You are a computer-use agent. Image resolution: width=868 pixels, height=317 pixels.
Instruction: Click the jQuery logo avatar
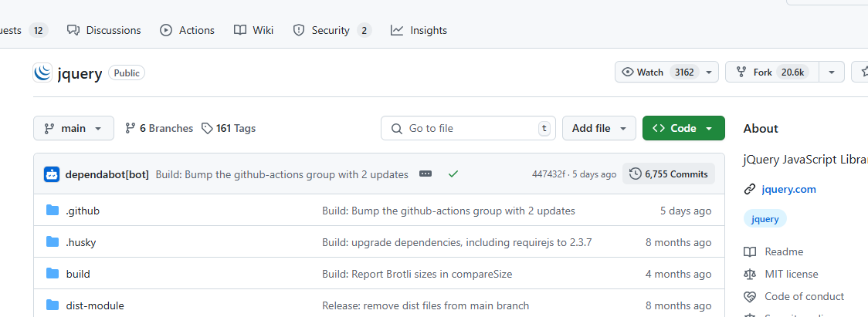pyautogui.click(x=42, y=73)
